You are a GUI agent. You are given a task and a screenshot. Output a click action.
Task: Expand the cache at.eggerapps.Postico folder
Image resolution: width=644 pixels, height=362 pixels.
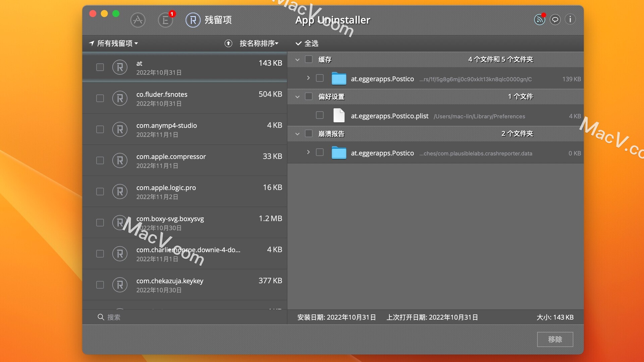308,78
